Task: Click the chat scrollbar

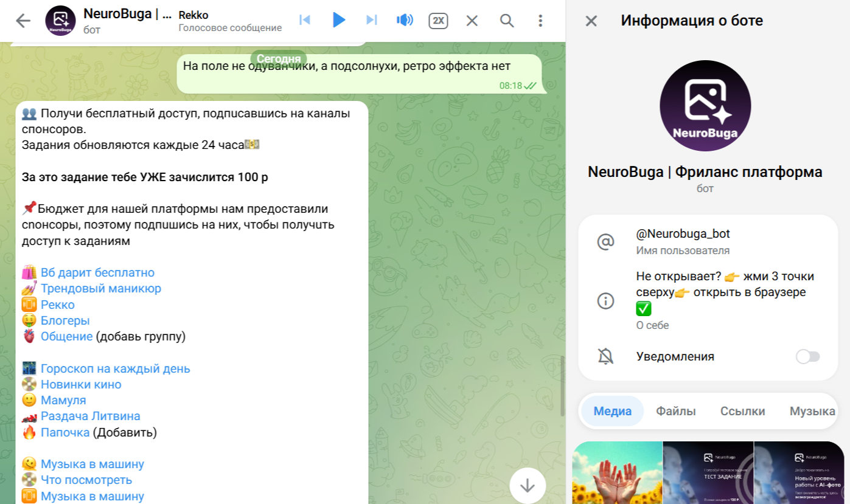Action: [562, 385]
